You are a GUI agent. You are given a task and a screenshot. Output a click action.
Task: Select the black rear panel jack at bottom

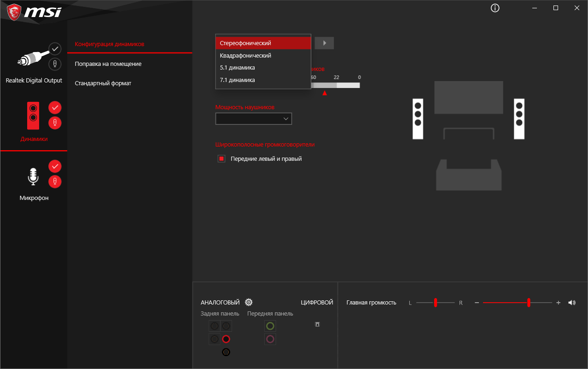pyautogui.click(x=226, y=352)
